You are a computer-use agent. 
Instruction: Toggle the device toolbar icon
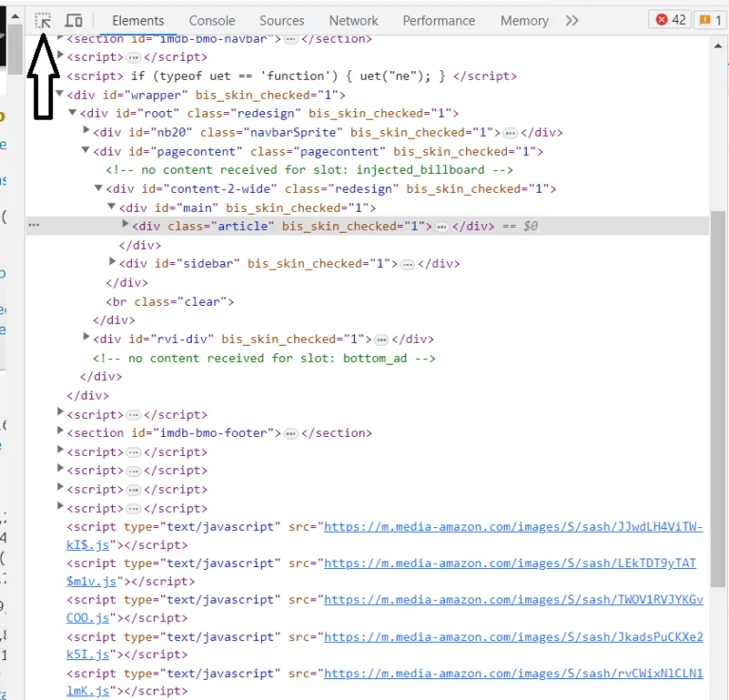pyautogui.click(x=73, y=21)
